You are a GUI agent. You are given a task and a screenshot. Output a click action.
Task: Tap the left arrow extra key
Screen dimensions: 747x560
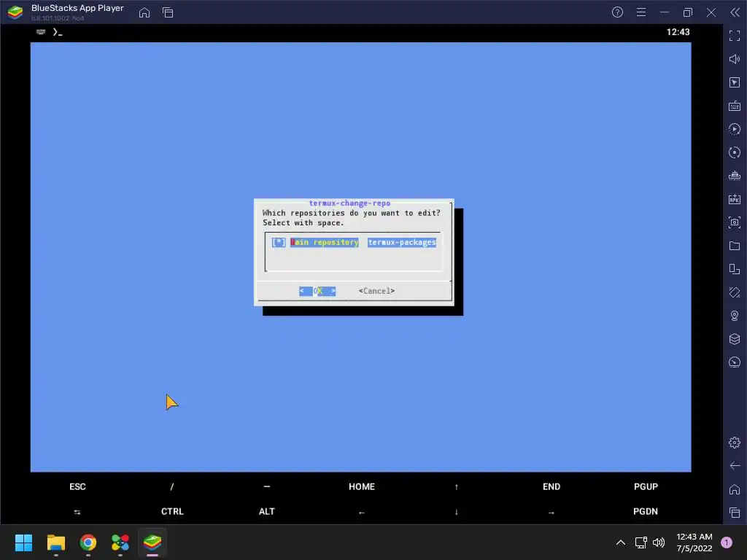click(x=362, y=513)
